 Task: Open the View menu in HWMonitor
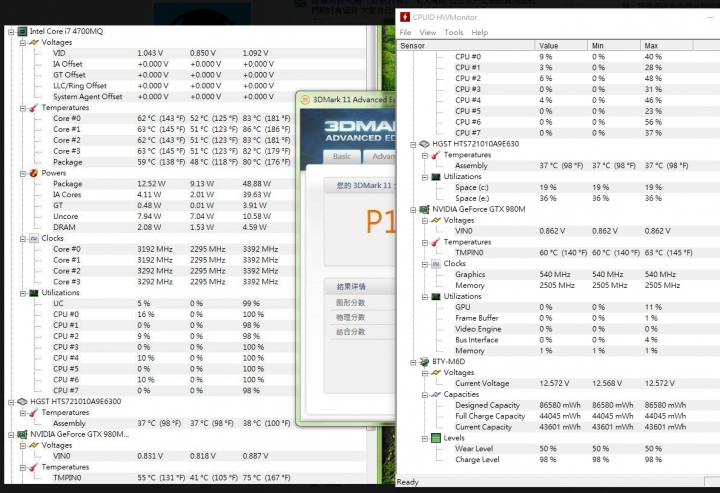(428, 33)
